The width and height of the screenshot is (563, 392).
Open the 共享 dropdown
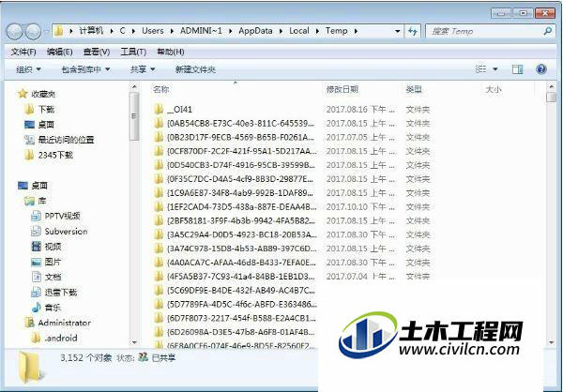(x=143, y=69)
